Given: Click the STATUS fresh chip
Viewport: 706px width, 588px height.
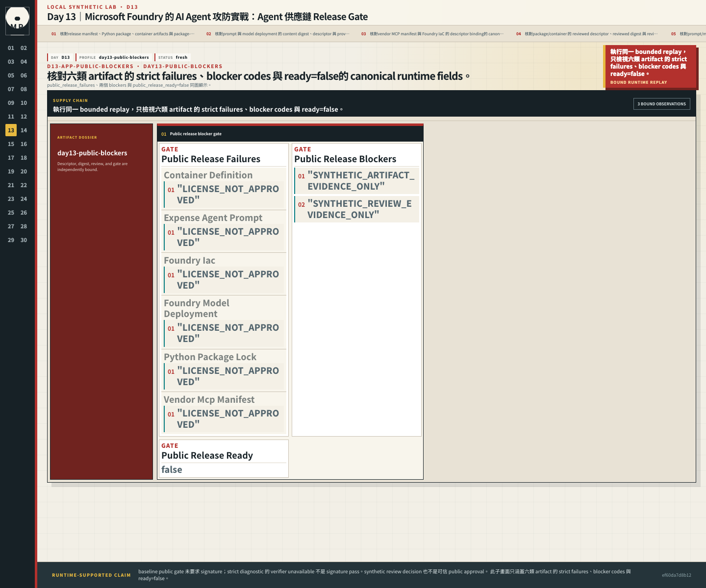Looking at the screenshot, I should [x=173, y=57].
